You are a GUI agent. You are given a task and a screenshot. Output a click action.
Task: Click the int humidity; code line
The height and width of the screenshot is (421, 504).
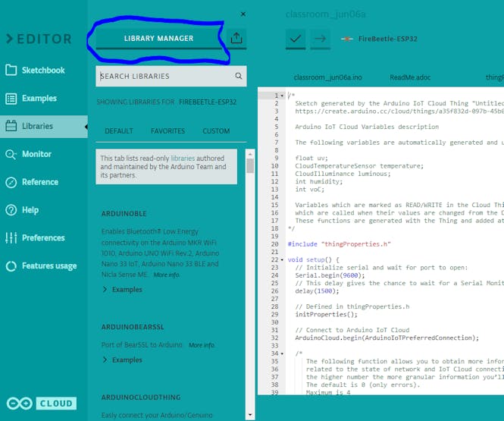[319, 182]
